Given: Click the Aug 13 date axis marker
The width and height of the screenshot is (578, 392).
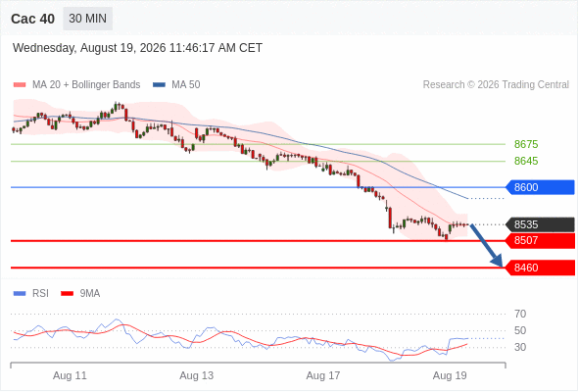Looking at the screenshot, I should coord(196,375).
